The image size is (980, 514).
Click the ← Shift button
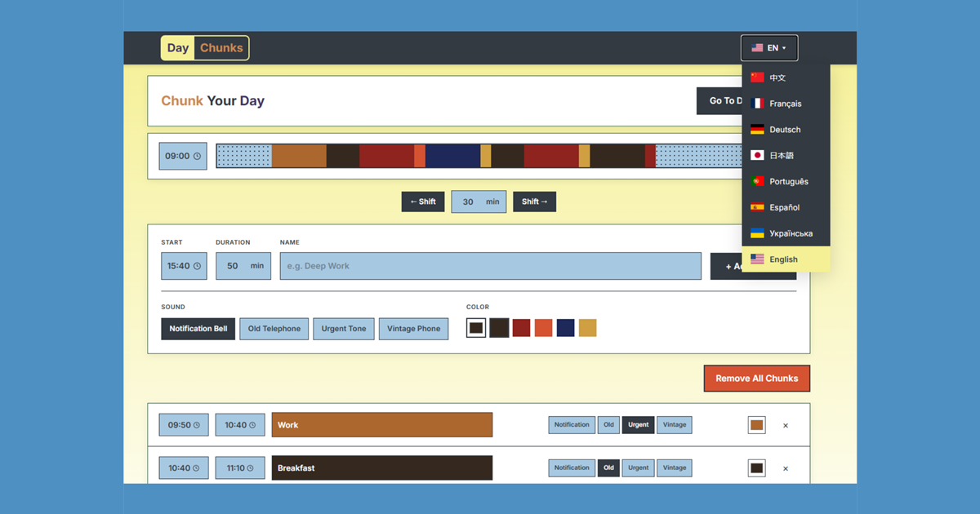point(423,202)
